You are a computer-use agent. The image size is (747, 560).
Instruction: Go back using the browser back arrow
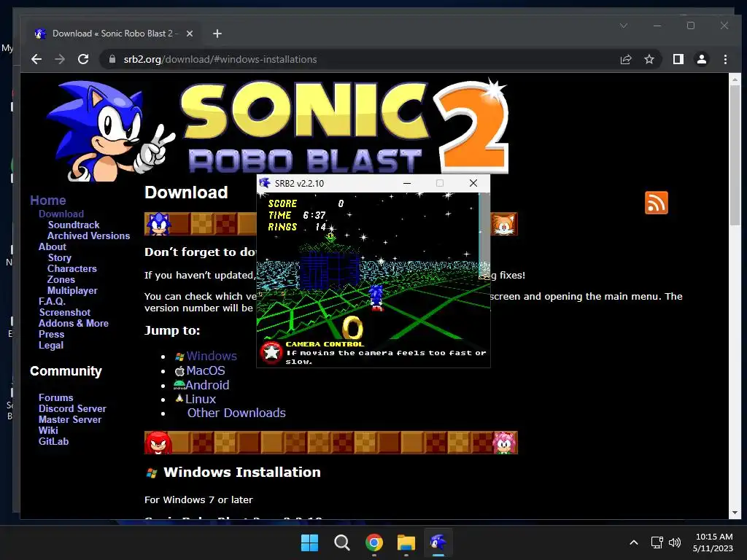(x=36, y=59)
